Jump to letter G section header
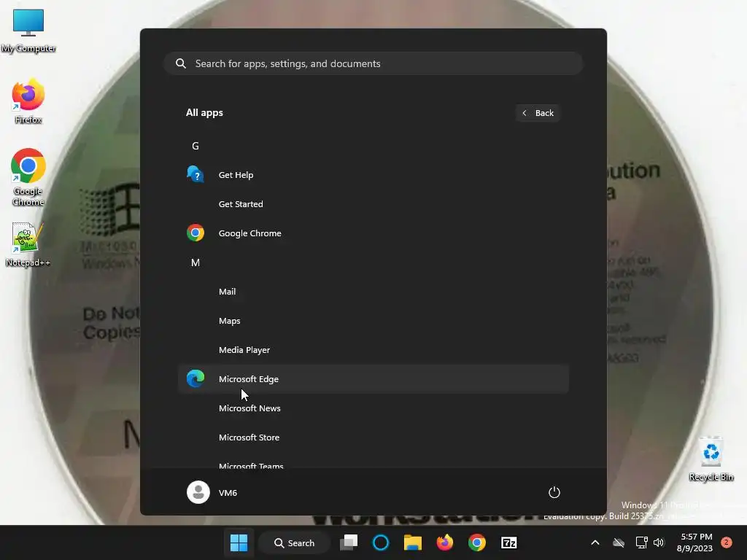This screenshot has width=747, height=560. pyautogui.click(x=196, y=146)
